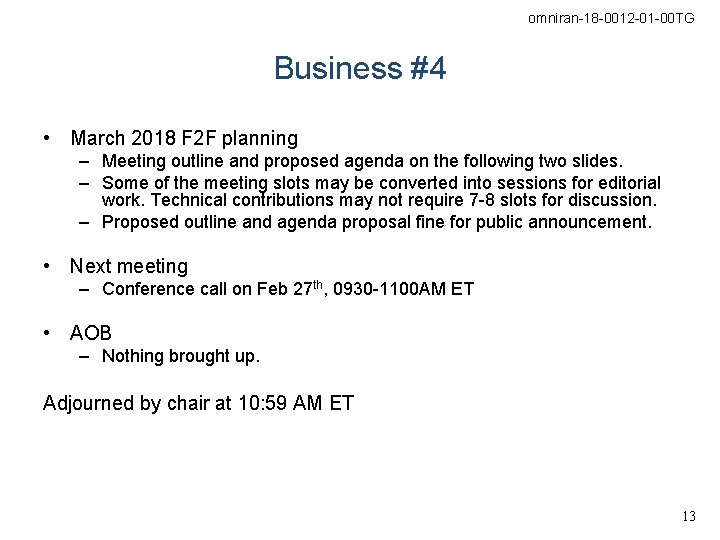Click the "Some of the meeting slots" line
This screenshot has width=720, height=540.
coord(381,183)
